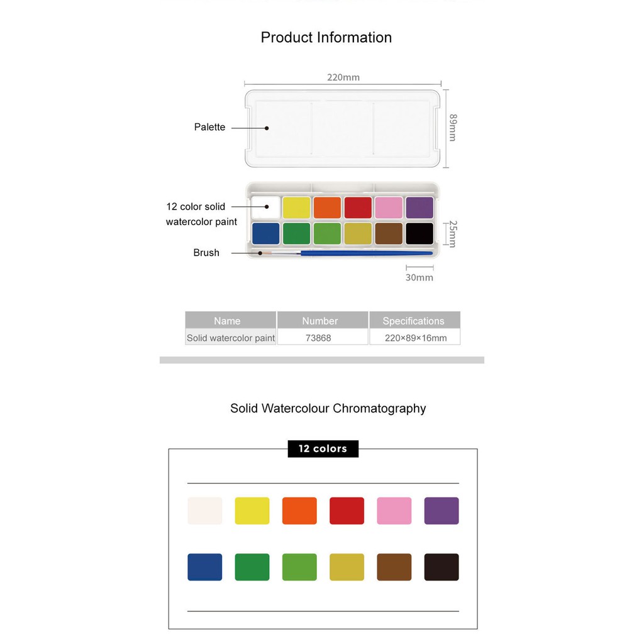
Task: Click the blue brush in the paint tray
Action: tap(365, 253)
